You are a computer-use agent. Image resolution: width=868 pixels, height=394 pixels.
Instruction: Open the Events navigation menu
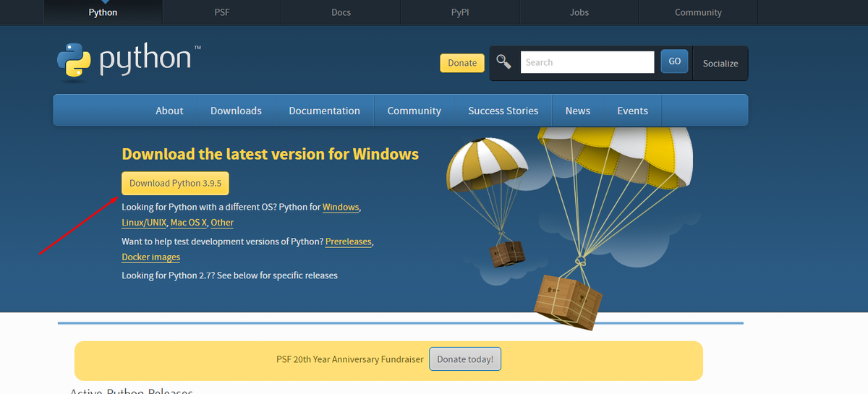click(x=632, y=111)
